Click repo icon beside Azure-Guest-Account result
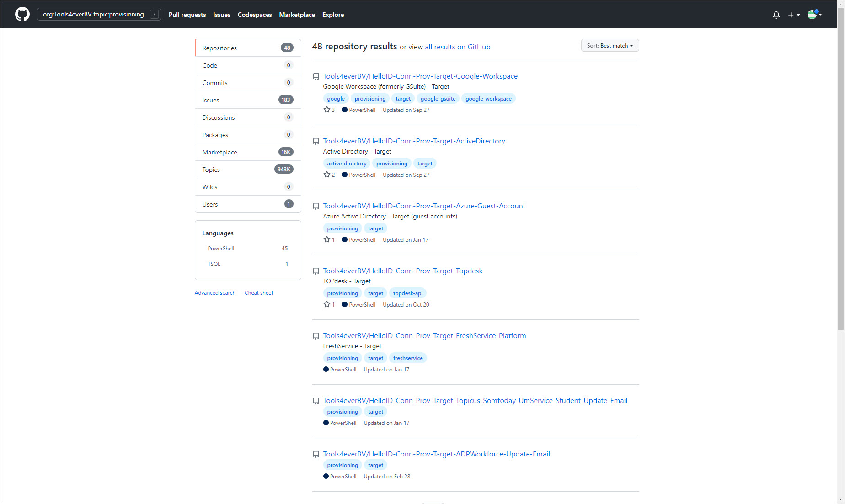845x504 pixels. coord(316,206)
